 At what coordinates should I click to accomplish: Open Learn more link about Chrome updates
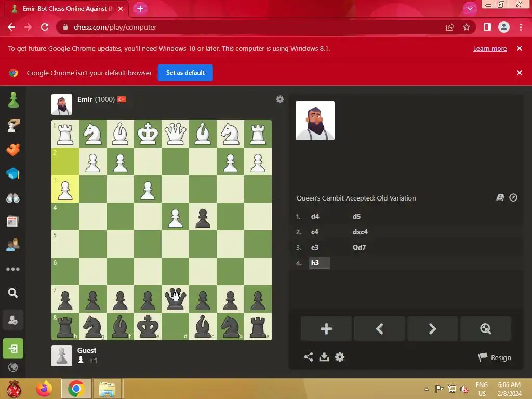[490, 48]
